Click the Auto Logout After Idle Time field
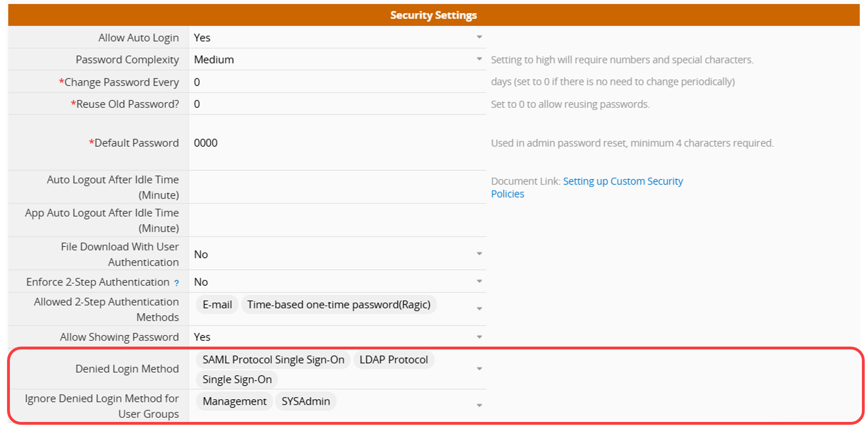 coord(337,187)
